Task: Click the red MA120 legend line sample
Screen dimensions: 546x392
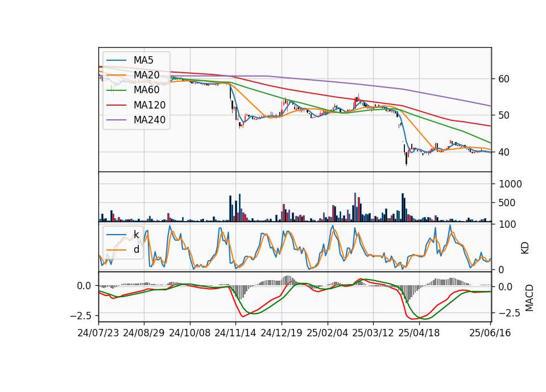Action: [x=116, y=106]
